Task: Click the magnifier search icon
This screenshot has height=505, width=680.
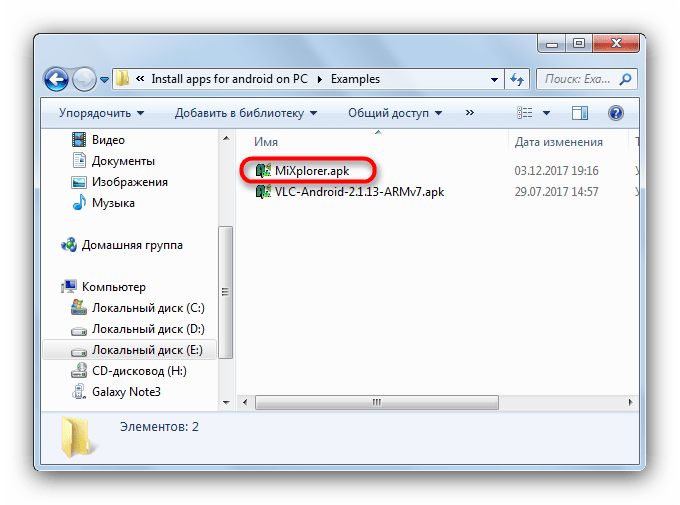Action: 625,79
